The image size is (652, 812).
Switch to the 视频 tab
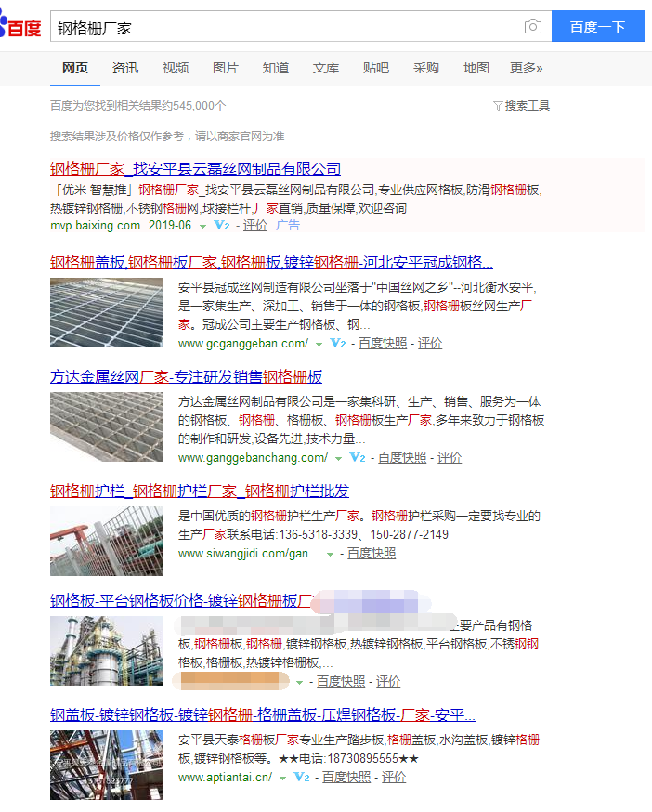click(176, 68)
